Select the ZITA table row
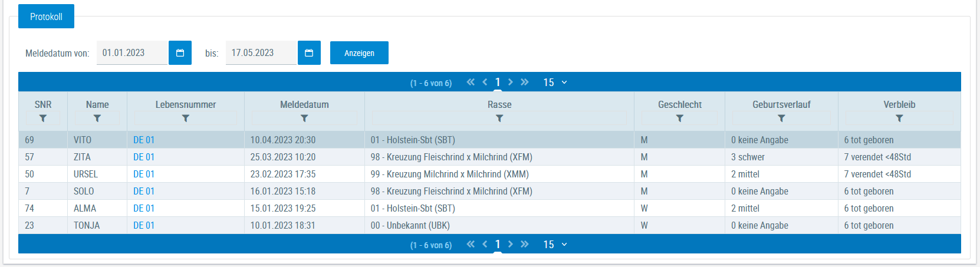 pos(489,157)
